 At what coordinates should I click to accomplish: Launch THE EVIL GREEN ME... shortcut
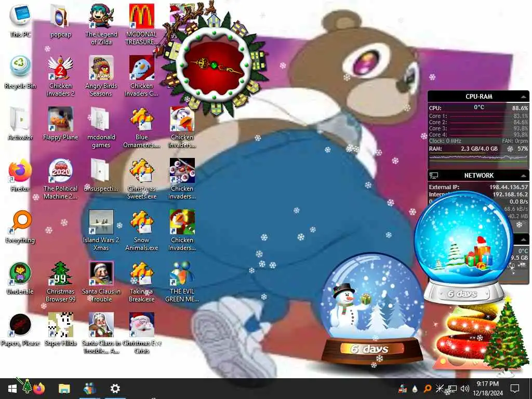coord(182,282)
